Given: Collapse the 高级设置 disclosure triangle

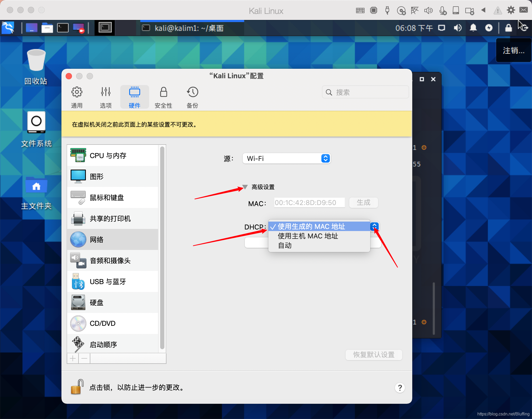Looking at the screenshot, I should pos(245,187).
